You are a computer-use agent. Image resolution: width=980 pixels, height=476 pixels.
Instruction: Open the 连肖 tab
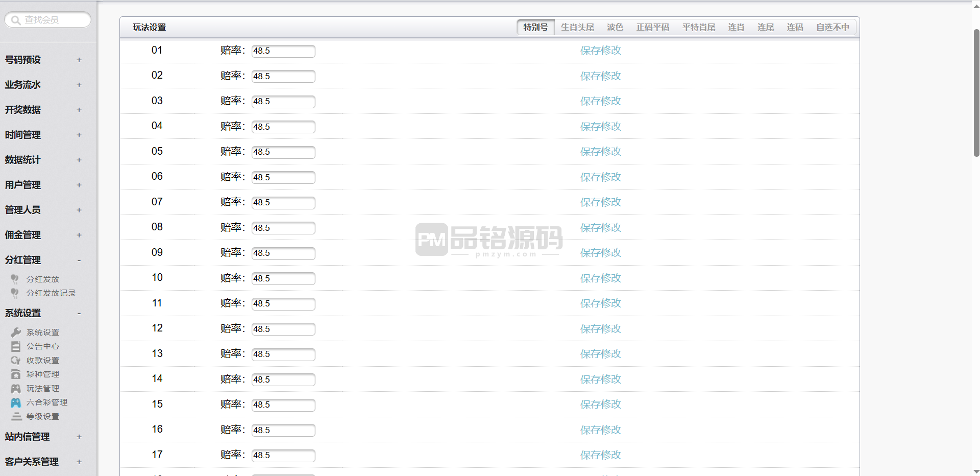click(x=736, y=27)
